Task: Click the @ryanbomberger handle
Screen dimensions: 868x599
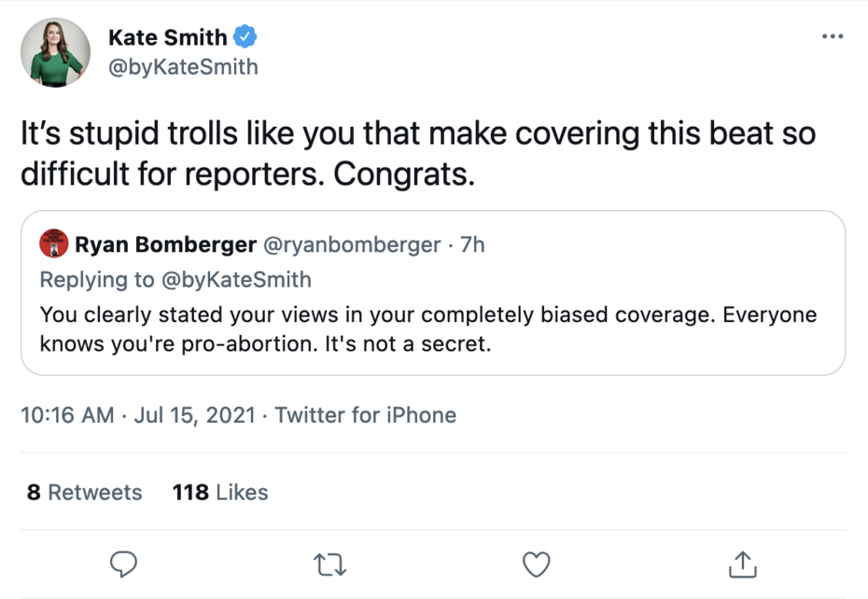Action: click(x=353, y=244)
